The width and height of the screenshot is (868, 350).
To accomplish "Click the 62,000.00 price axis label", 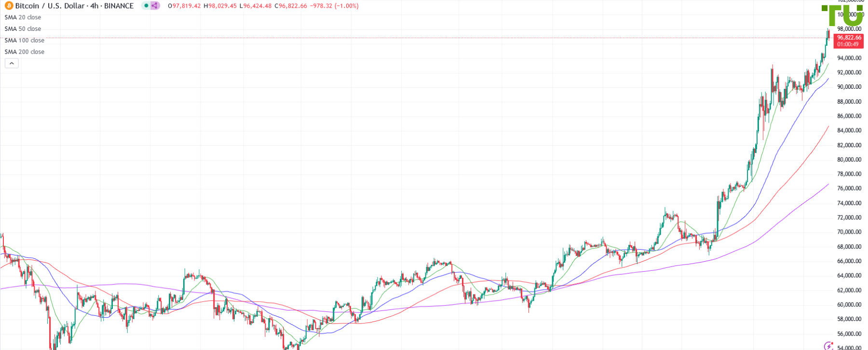I will (x=849, y=290).
